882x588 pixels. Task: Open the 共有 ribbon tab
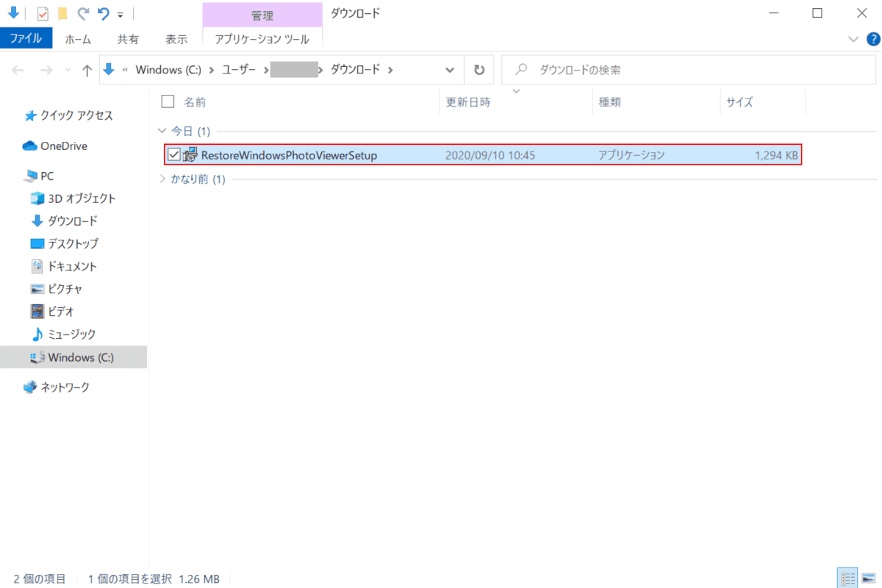[x=129, y=39]
